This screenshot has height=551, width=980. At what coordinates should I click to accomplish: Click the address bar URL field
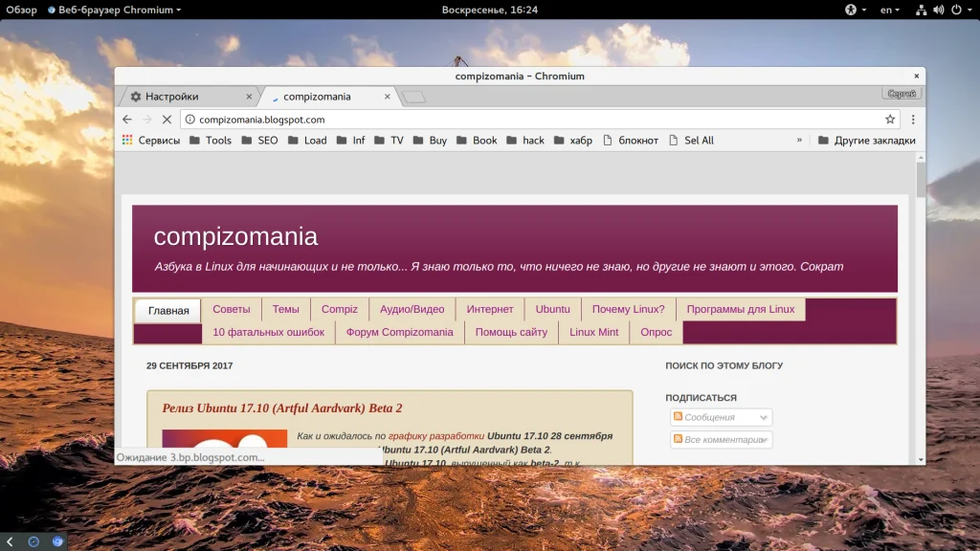coord(526,120)
